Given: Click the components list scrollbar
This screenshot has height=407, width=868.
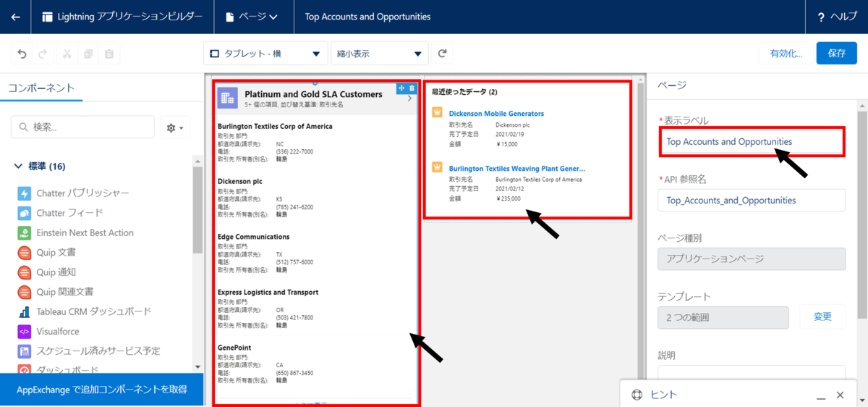Looking at the screenshot, I should [x=198, y=210].
